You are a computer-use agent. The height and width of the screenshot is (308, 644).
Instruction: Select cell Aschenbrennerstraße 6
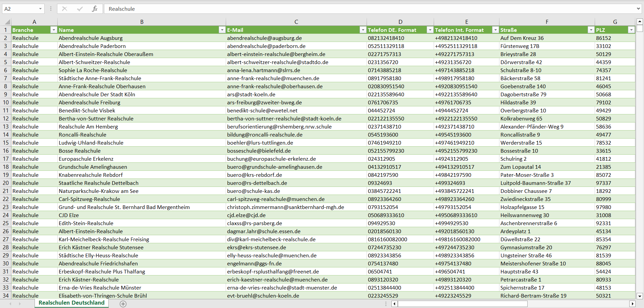547,223
